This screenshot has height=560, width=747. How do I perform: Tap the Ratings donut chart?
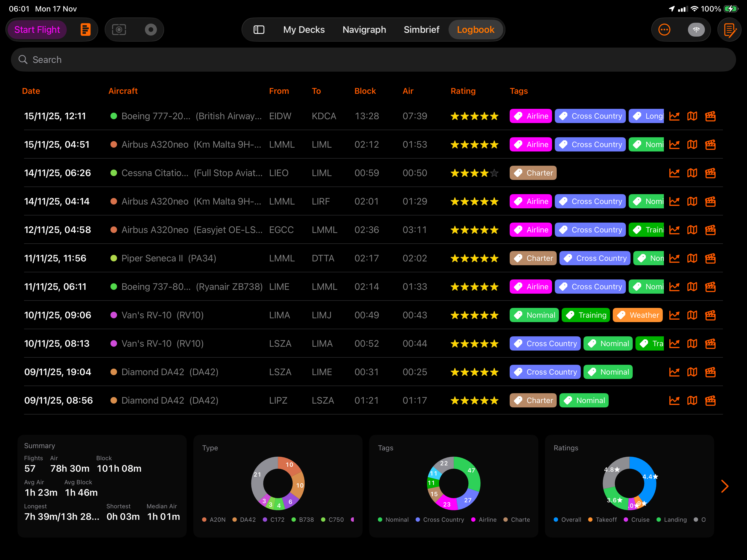click(629, 483)
